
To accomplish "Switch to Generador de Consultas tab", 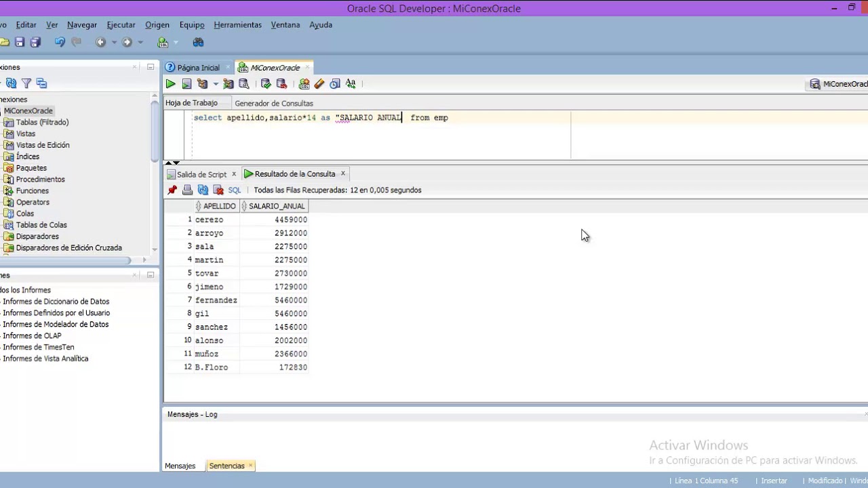I will click(274, 103).
